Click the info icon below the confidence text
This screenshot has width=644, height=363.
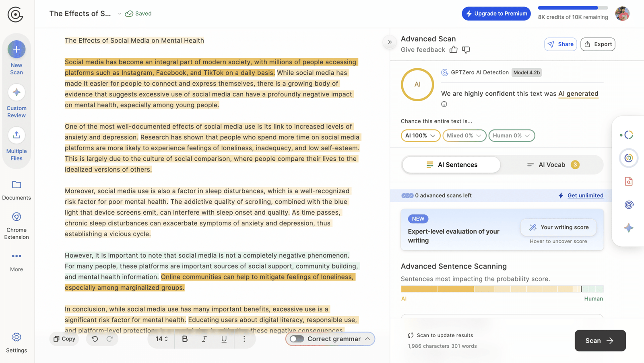(x=444, y=104)
